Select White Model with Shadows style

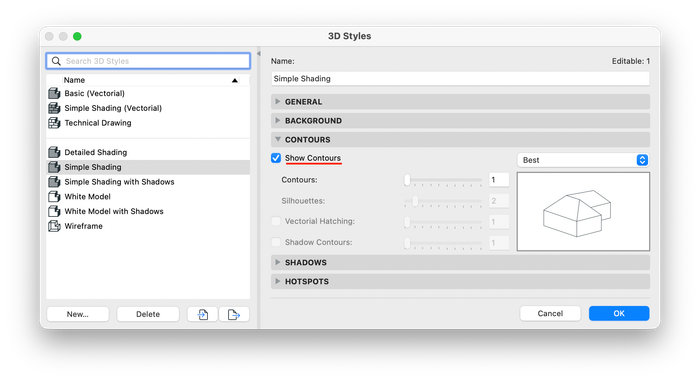click(x=148, y=211)
